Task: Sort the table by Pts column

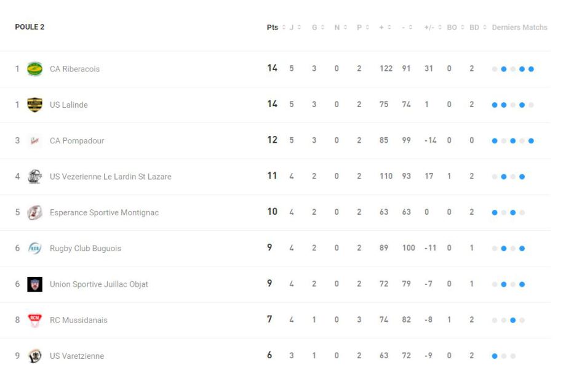Action: point(275,28)
